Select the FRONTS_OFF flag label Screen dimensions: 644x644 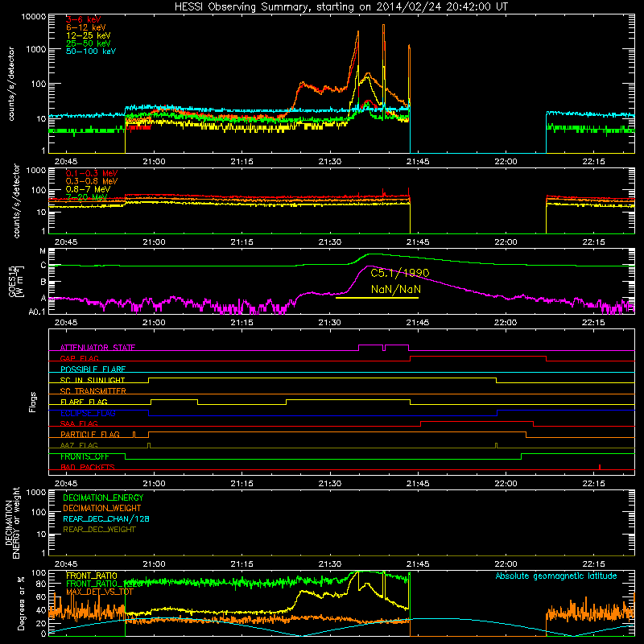(x=85, y=456)
